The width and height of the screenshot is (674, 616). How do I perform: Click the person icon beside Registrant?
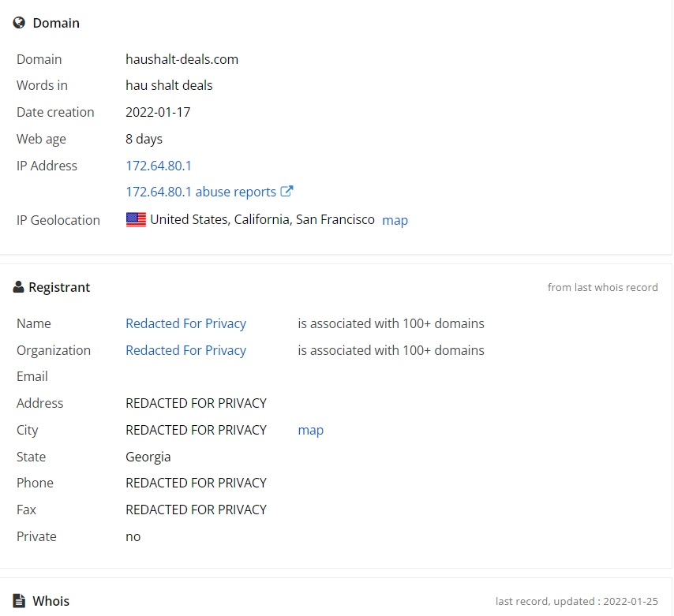tap(19, 287)
